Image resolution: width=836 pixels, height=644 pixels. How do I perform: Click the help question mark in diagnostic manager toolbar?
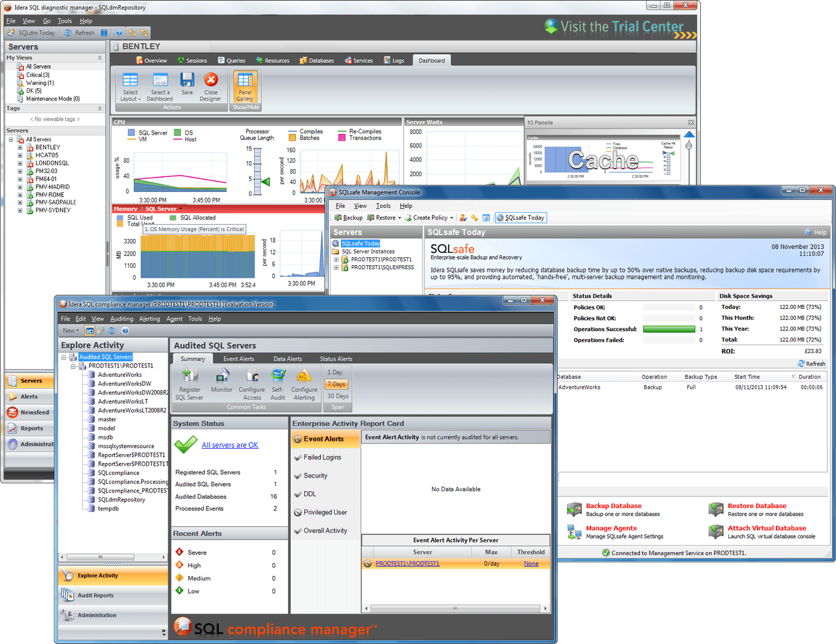tap(119, 33)
